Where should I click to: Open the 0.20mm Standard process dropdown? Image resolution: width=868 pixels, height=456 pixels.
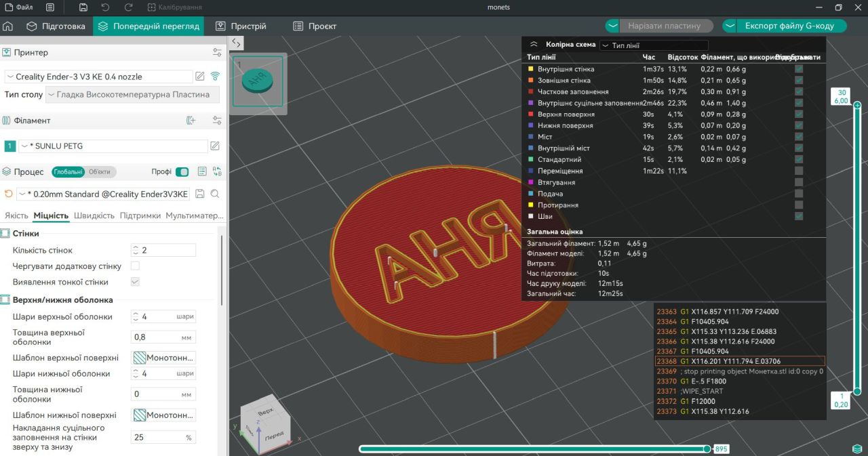[x=103, y=194]
